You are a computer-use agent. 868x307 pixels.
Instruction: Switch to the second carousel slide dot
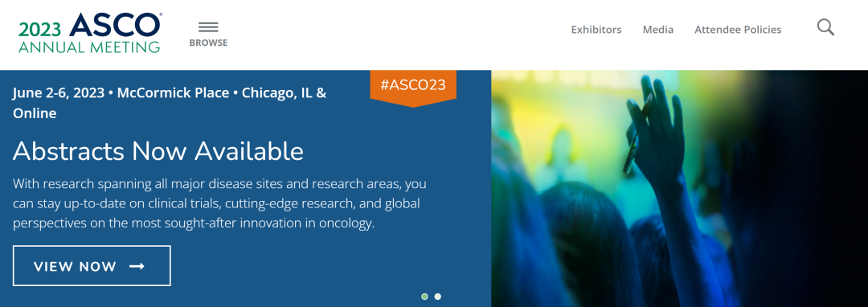pos(437,297)
